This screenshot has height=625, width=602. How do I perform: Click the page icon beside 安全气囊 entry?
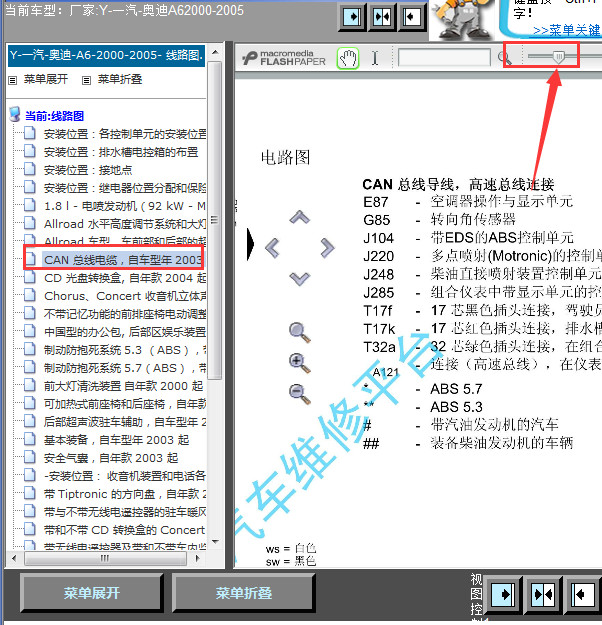[30, 457]
